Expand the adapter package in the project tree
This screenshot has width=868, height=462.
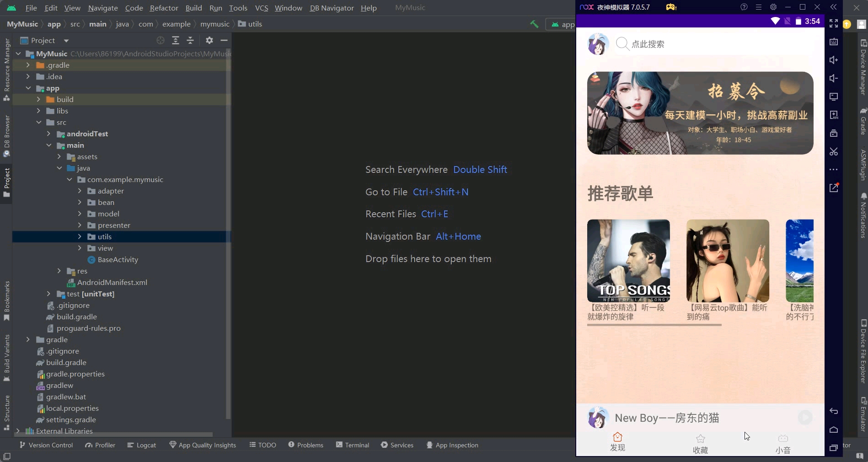pyautogui.click(x=80, y=191)
